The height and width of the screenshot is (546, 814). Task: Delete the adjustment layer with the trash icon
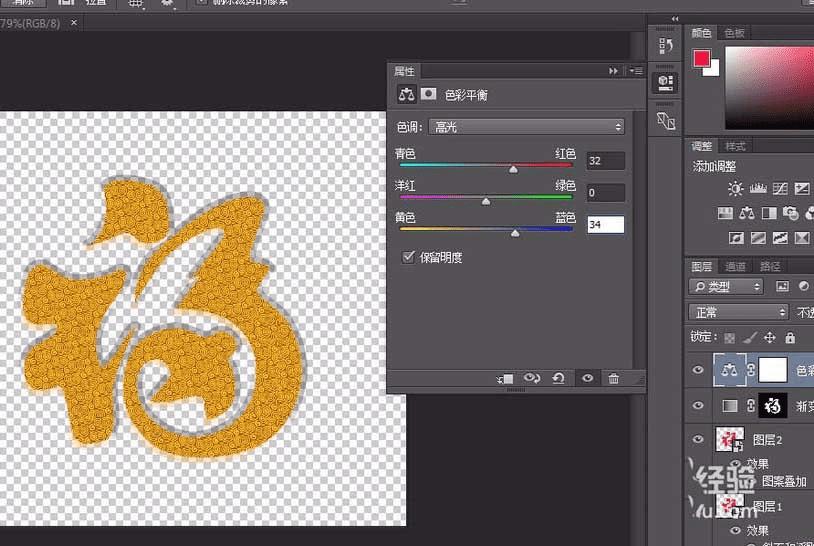tap(613, 378)
